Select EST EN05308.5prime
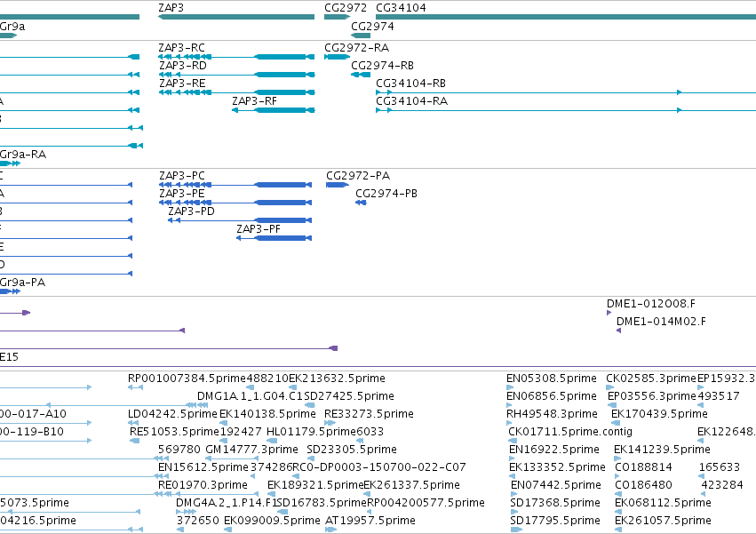756x534 pixels. tap(552, 379)
